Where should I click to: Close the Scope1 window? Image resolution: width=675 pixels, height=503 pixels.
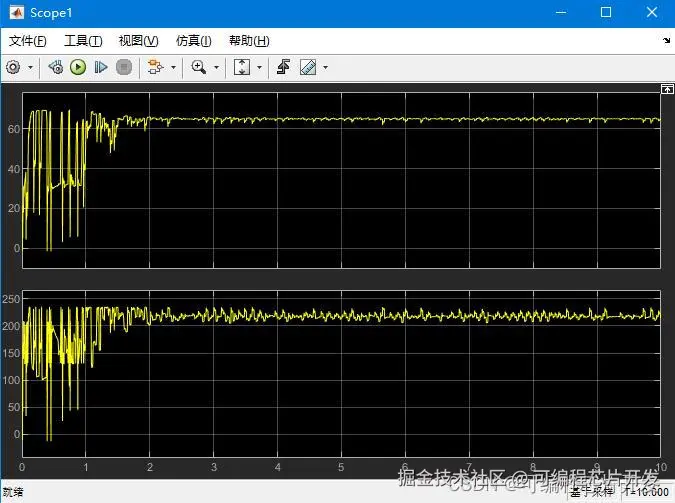tap(652, 12)
